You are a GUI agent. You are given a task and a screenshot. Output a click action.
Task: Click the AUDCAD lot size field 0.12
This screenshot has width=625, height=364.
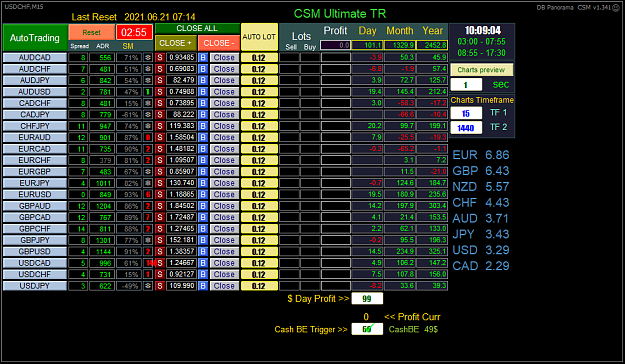pyautogui.click(x=259, y=57)
